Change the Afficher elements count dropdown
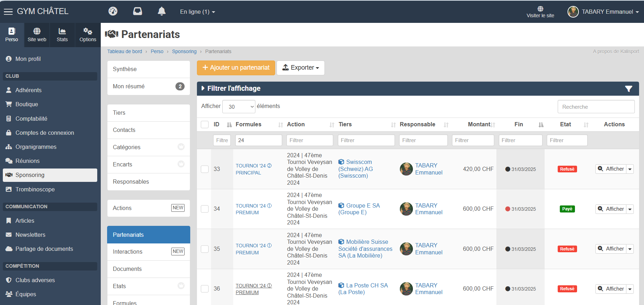 239,107
